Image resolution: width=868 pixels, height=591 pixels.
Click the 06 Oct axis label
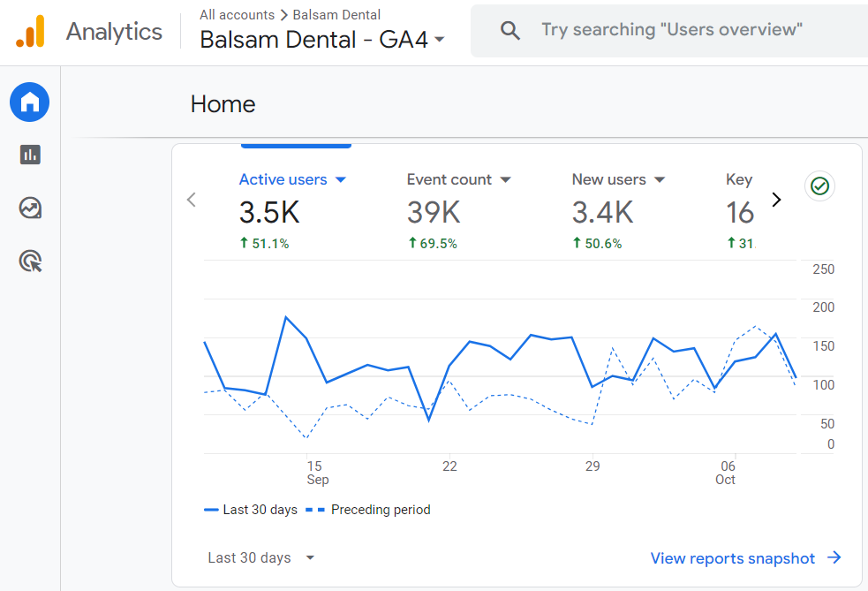pyautogui.click(x=726, y=473)
